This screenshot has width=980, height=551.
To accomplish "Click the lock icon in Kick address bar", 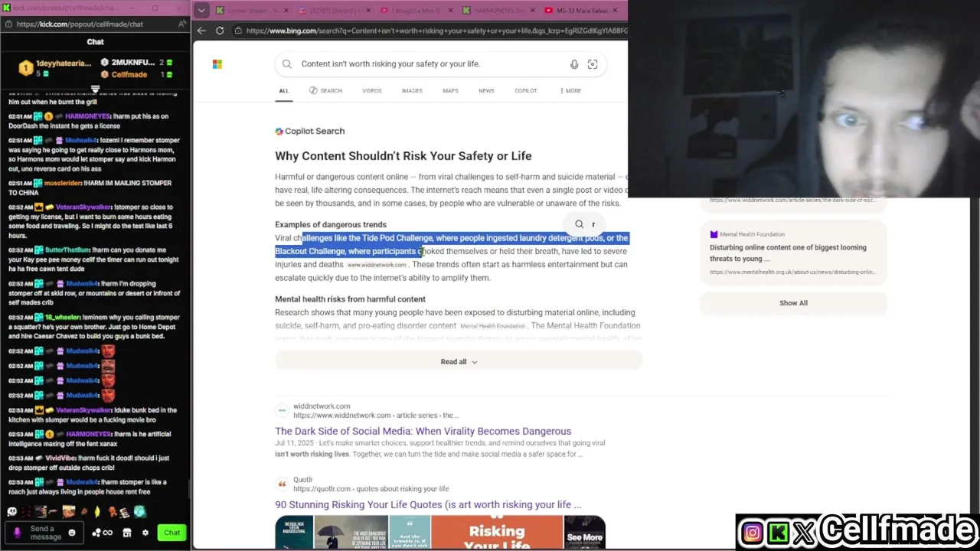I will click(x=8, y=24).
